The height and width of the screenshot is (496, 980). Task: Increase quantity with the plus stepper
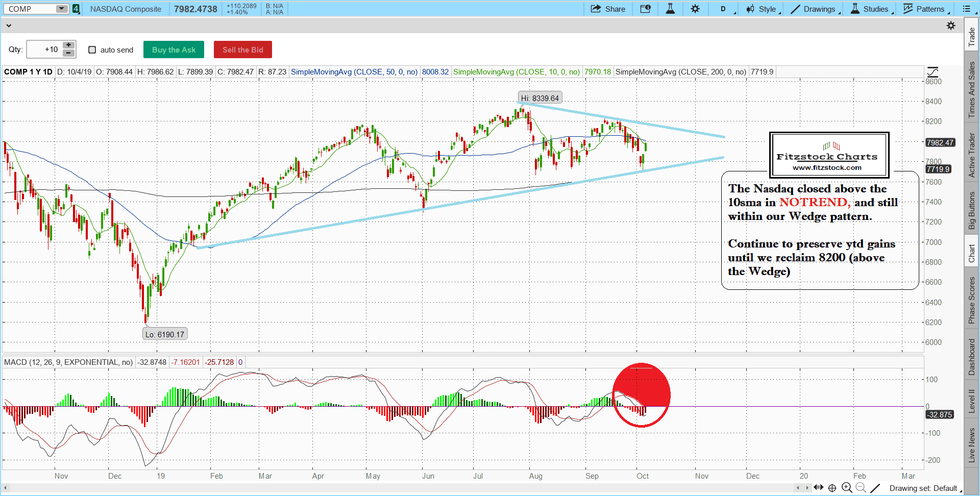[x=68, y=45]
